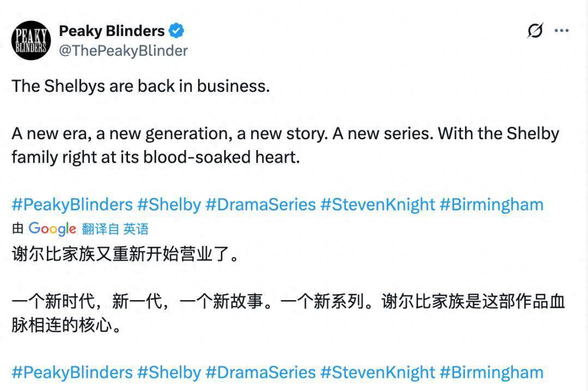This screenshot has width=588, height=391.
Task: Select #Shelby hashtag in the English tweet
Action: [x=169, y=204]
